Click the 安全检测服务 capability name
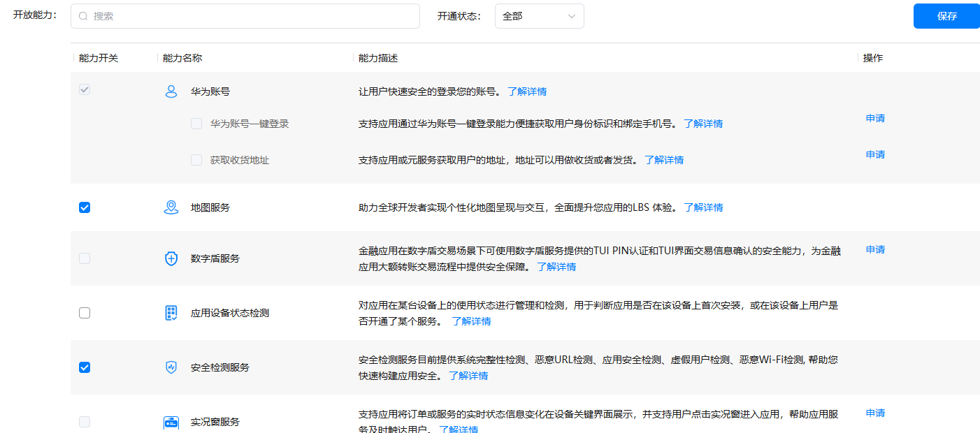This screenshot has width=980, height=433. click(220, 367)
